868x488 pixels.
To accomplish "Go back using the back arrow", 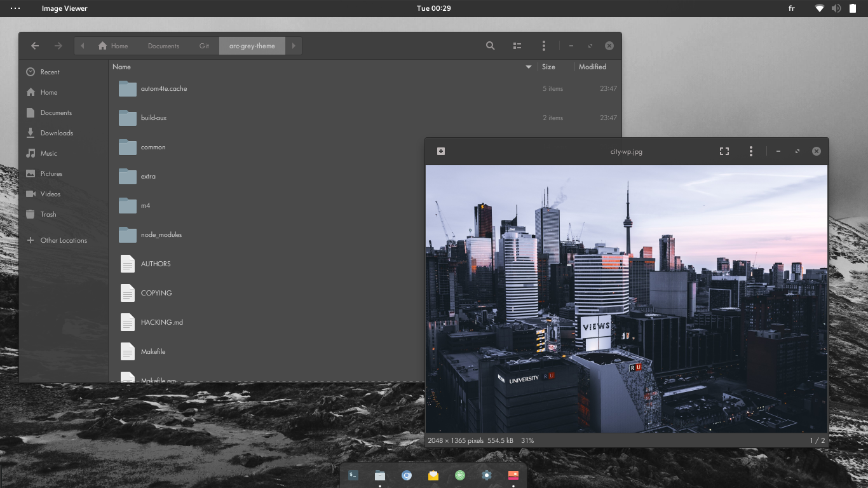I will (35, 46).
